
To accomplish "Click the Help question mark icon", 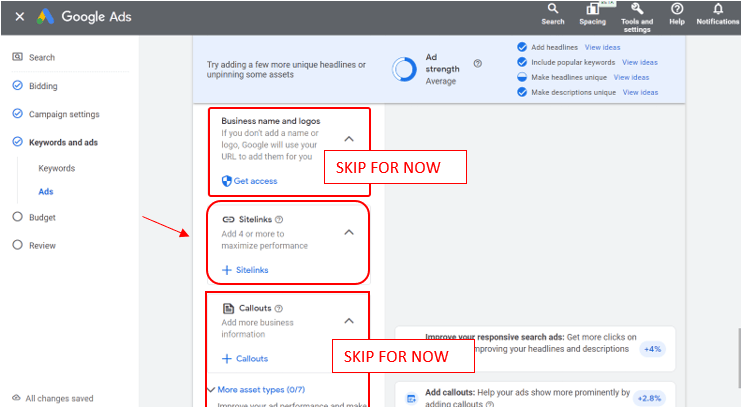I will (677, 9).
